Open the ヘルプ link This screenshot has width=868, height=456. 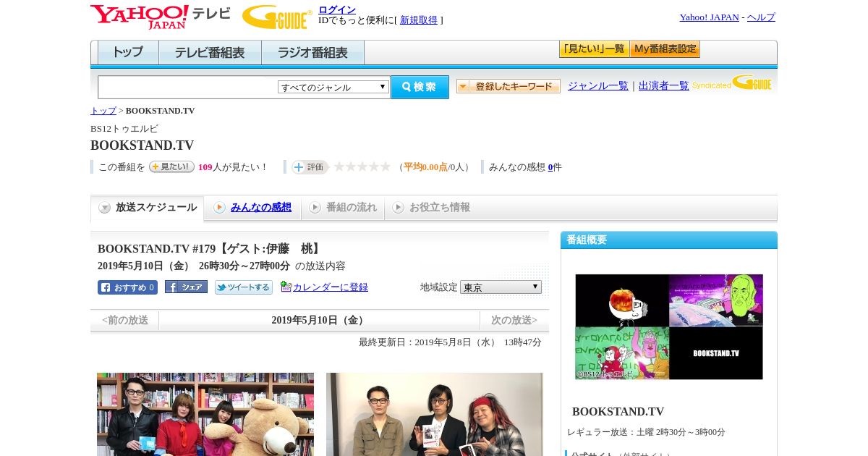[761, 17]
